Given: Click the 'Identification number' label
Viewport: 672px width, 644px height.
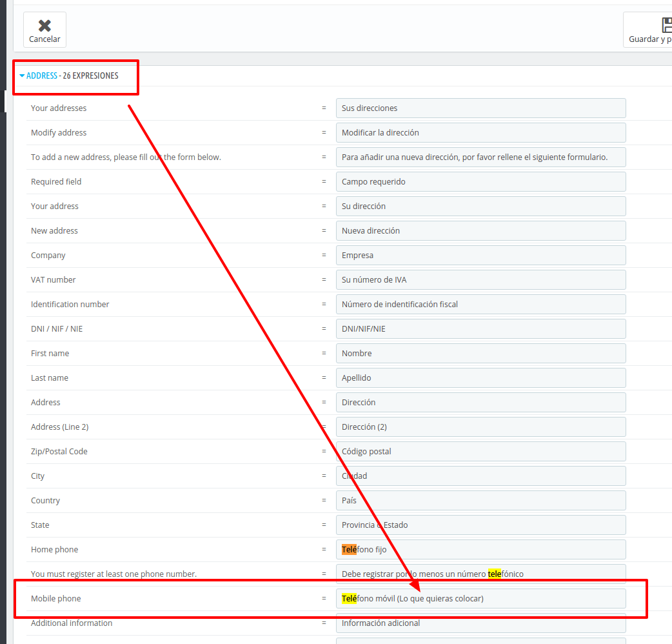Looking at the screenshot, I should pos(70,305).
